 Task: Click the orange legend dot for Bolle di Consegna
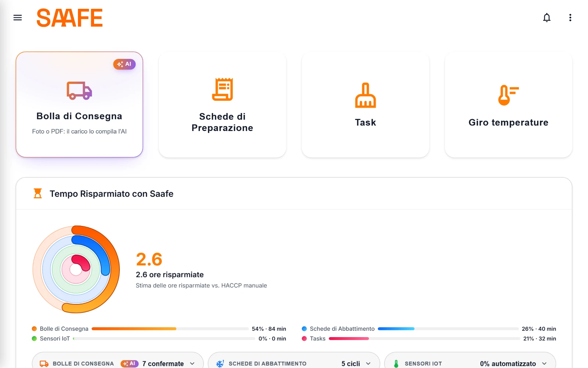click(x=34, y=329)
